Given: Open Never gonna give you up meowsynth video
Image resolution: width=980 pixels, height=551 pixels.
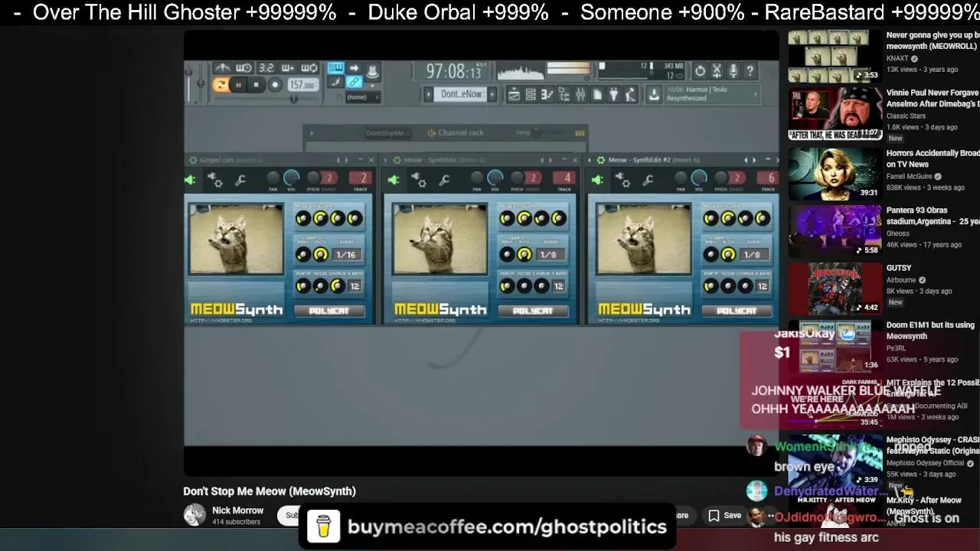Looking at the screenshot, I should pyautogui.click(x=835, y=57).
